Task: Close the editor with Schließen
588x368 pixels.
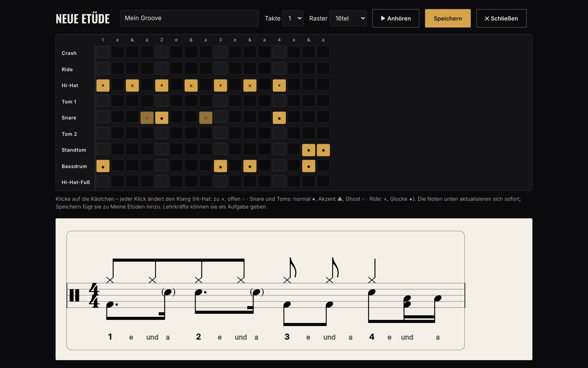Action: pyautogui.click(x=501, y=18)
